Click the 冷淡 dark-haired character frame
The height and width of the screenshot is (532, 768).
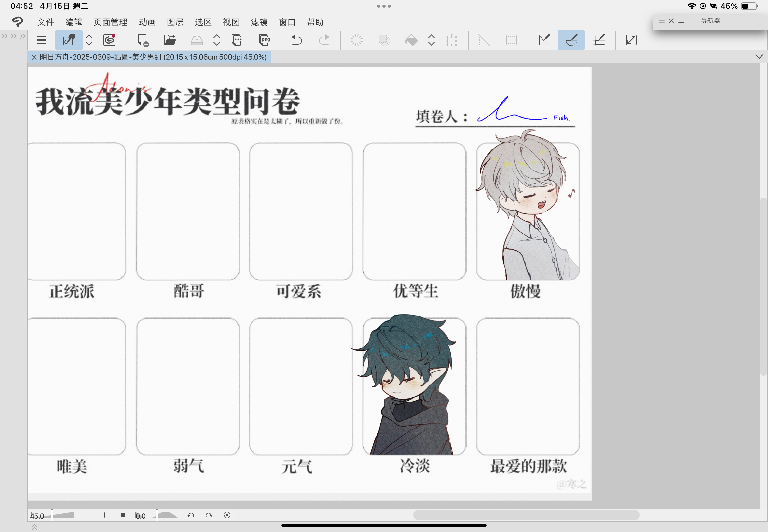414,386
